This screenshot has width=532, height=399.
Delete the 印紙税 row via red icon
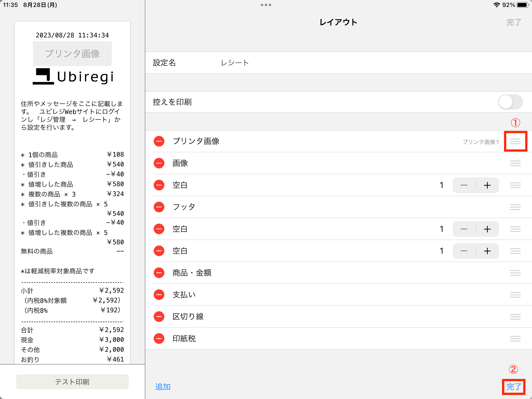pyautogui.click(x=159, y=339)
